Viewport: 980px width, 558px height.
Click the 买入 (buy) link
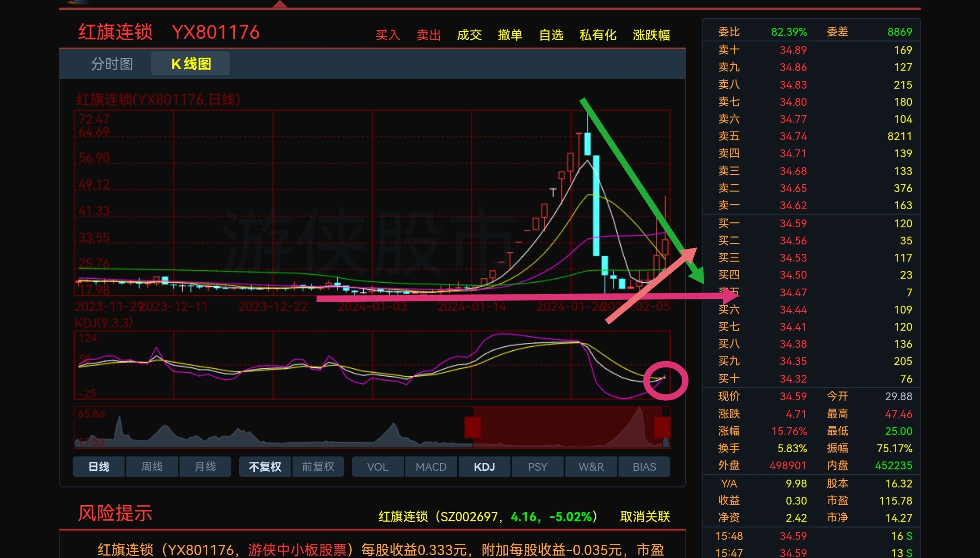(x=388, y=35)
